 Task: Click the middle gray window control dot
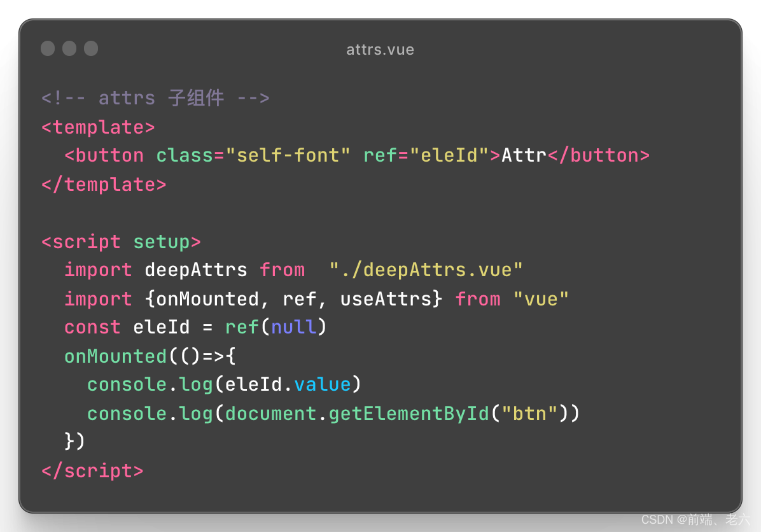click(x=69, y=48)
